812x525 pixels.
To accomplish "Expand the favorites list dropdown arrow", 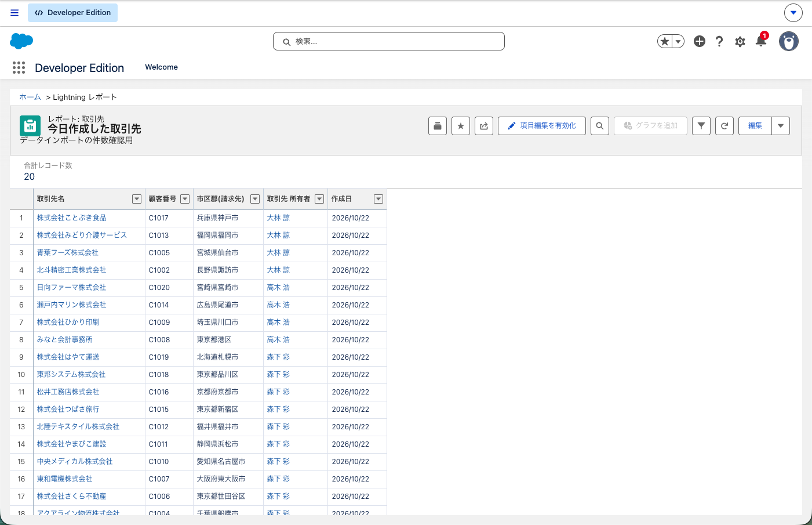I will [678, 41].
